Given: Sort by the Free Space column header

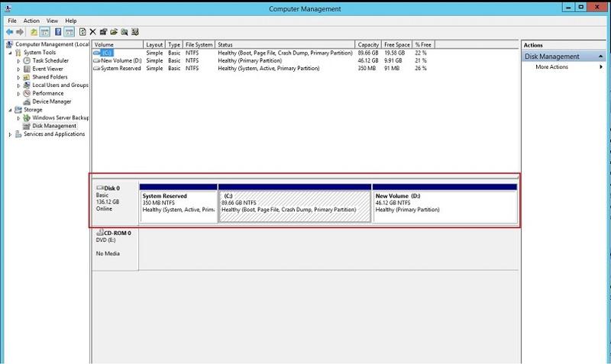Looking at the screenshot, I should point(395,45).
